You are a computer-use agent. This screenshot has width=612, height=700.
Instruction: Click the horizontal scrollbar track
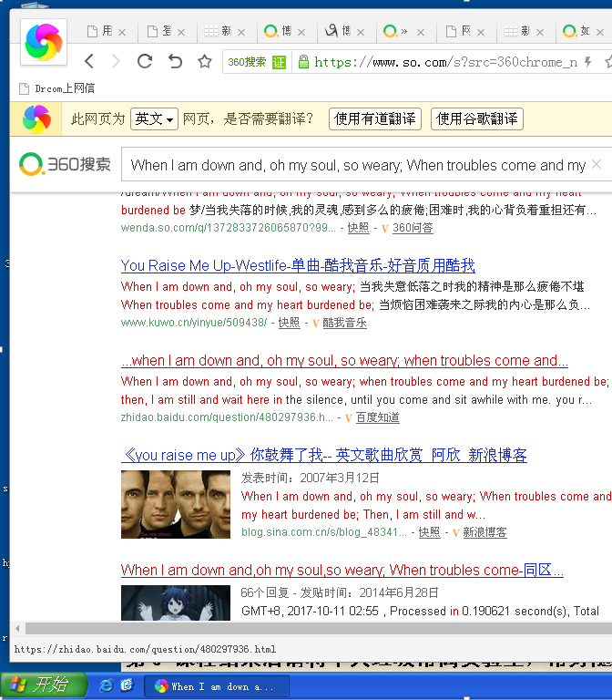click(319, 629)
